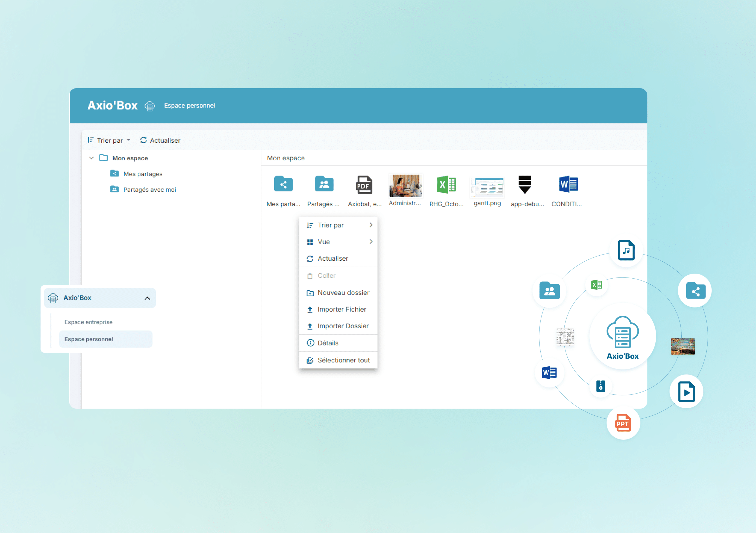756x533 pixels.
Task: Click the music file bubble icon
Action: [x=626, y=250]
